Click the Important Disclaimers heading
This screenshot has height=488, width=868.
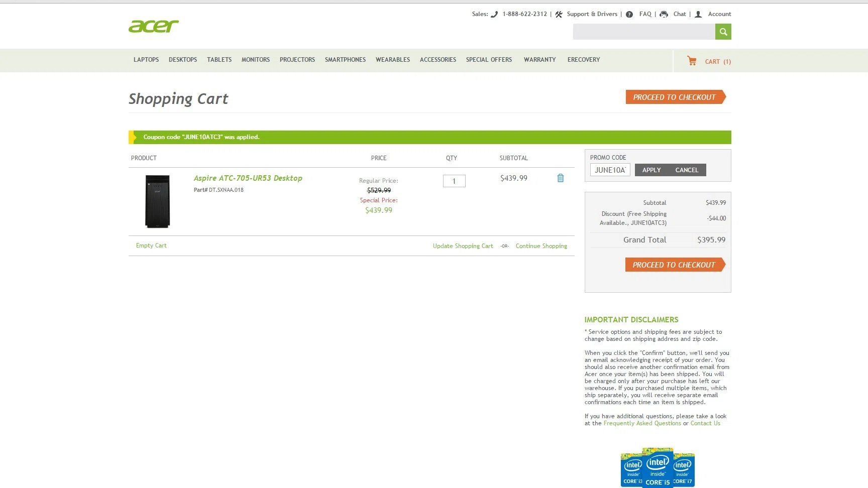coord(631,320)
